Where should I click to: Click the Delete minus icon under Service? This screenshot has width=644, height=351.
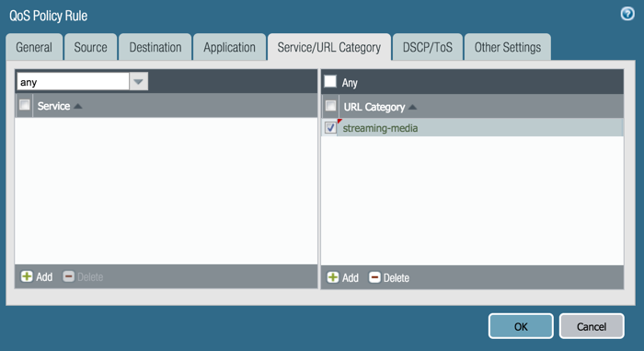pos(69,276)
